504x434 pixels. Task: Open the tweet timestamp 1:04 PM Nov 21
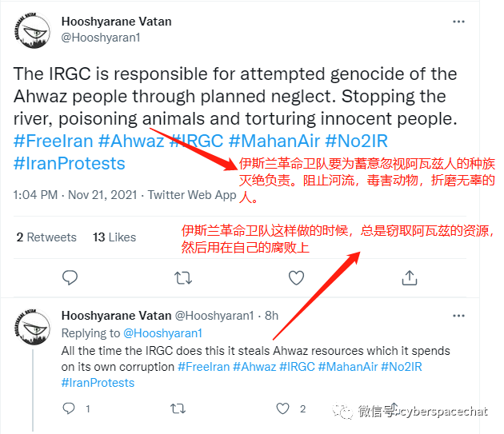(75, 195)
